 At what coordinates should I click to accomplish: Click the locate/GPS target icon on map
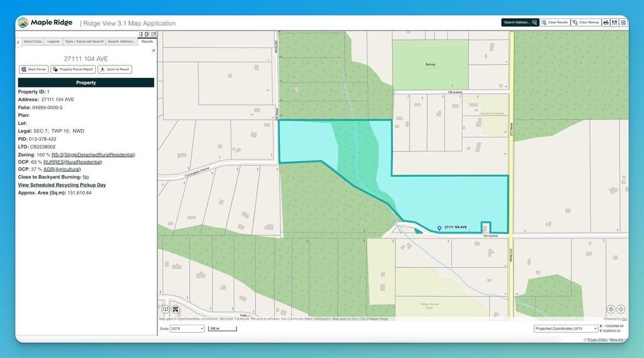point(621,309)
